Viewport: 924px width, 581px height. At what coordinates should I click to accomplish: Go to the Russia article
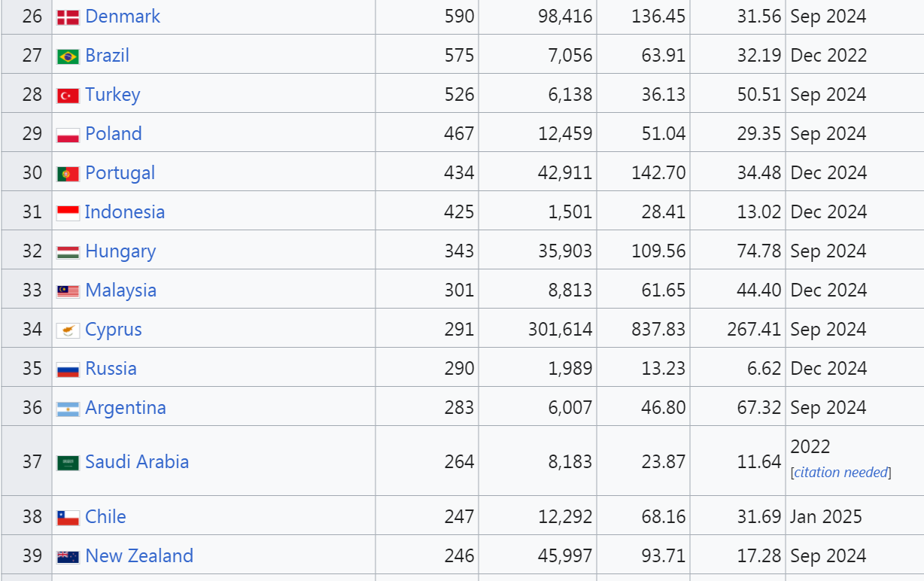111,368
